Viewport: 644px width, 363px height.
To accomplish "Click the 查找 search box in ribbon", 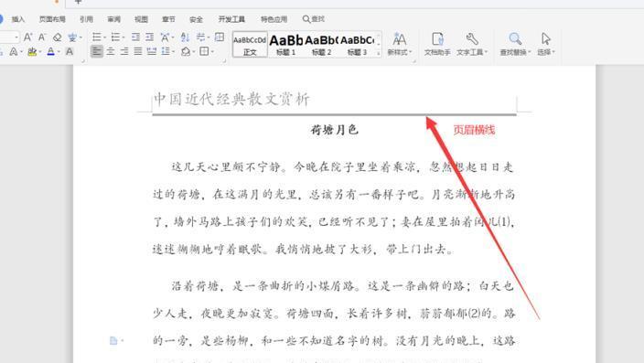I will click(x=314, y=19).
